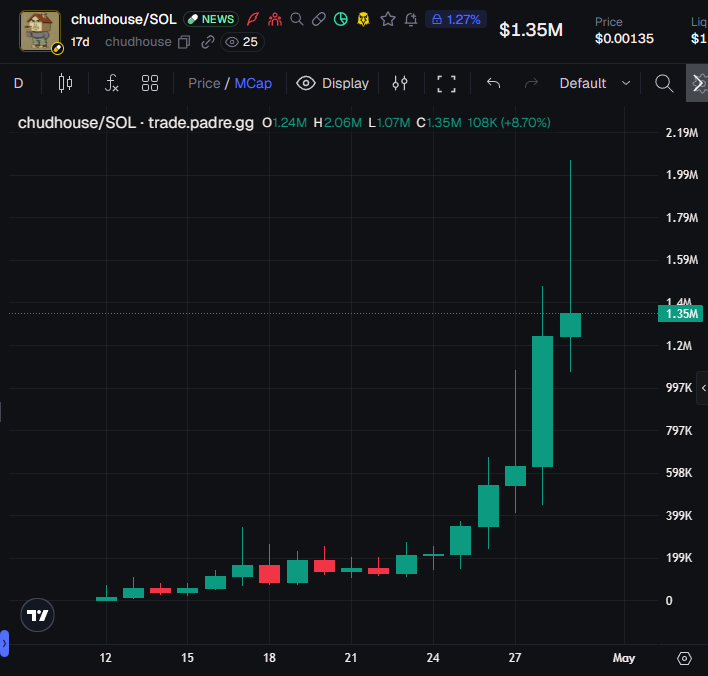Image resolution: width=708 pixels, height=676 pixels.
Task: Open the candlestick chart type menu
Action: point(65,84)
